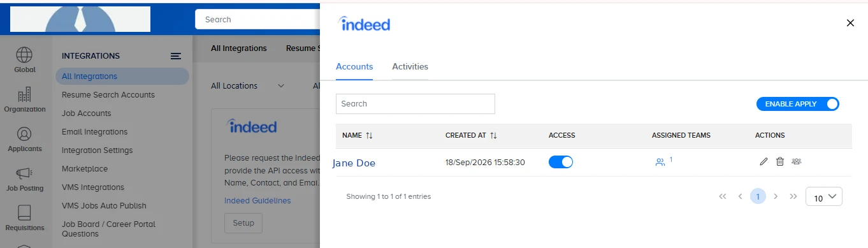
Task: Edit Jane Doe account with pencil icon
Action: (764, 162)
